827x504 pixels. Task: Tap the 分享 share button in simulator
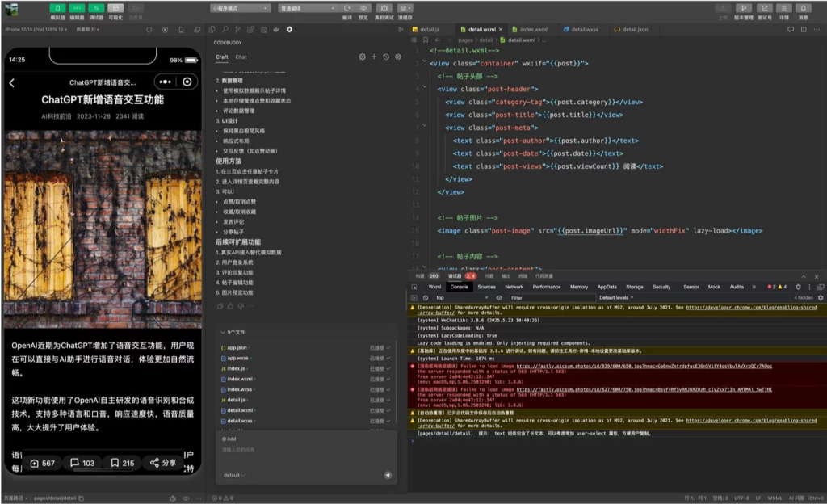[x=163, y=463]
